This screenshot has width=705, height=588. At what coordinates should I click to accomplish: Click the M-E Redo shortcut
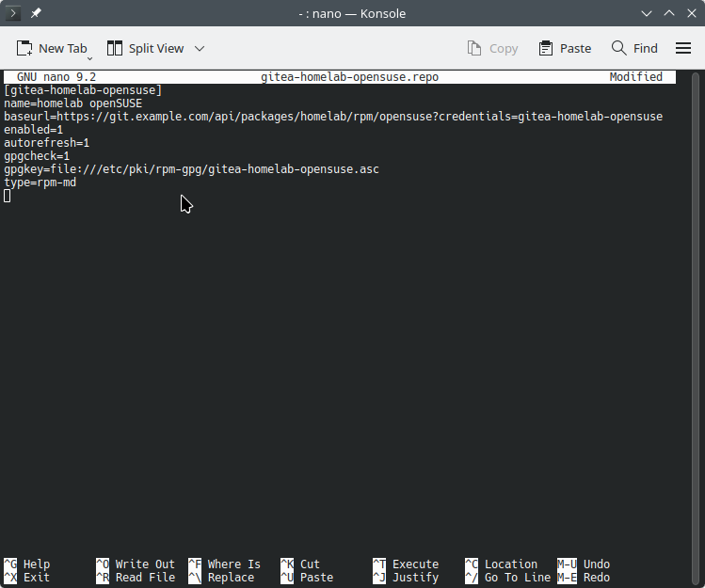tap(584, 578)
